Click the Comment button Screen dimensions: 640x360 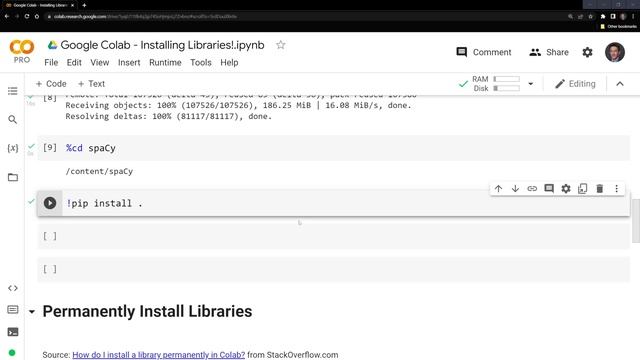point(484,52)
